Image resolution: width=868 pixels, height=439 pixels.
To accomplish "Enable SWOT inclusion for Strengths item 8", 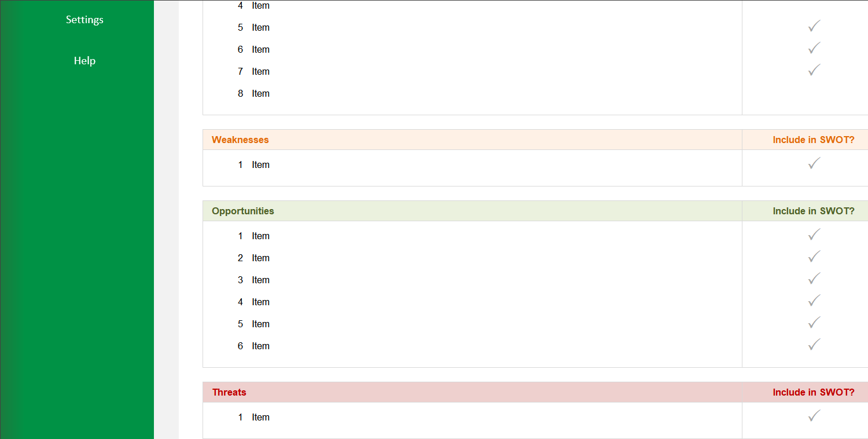I will tap(814, 93).
